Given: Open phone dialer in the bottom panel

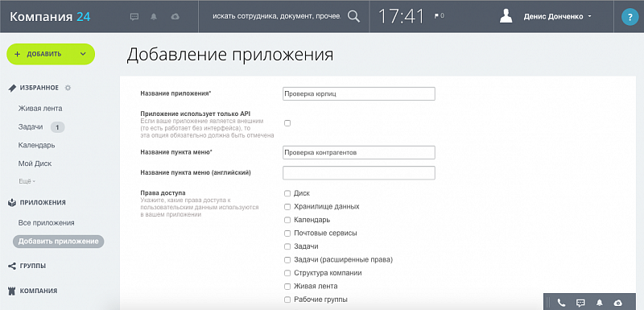Looking at the screenshot, I should click(561, 303).
